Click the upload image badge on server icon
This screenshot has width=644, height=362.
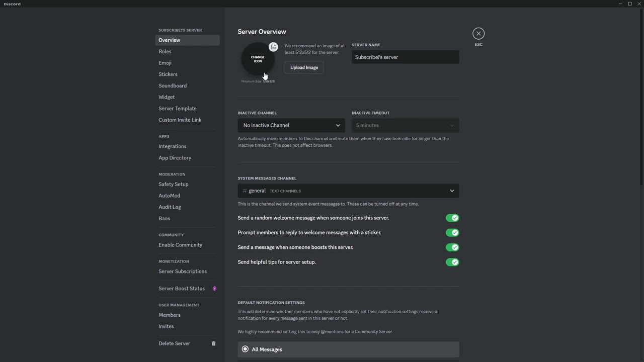coord(273,47)
